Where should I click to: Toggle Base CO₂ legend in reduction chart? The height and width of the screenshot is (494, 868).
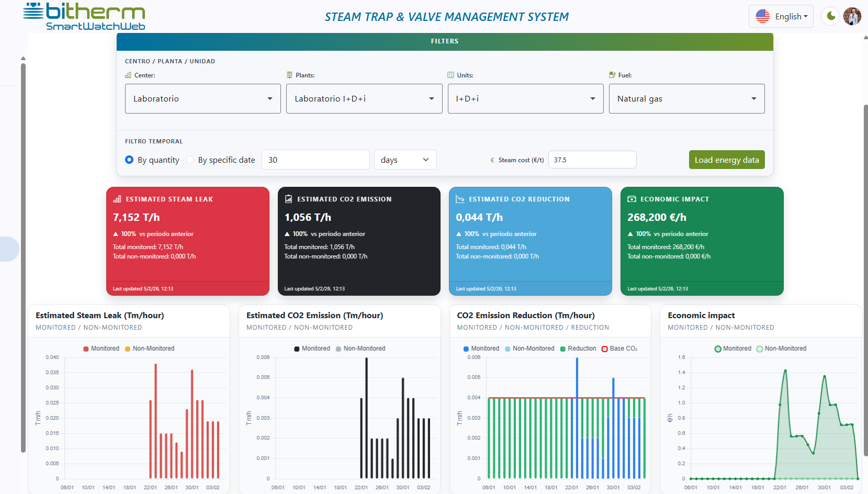[x=619, y=349]
